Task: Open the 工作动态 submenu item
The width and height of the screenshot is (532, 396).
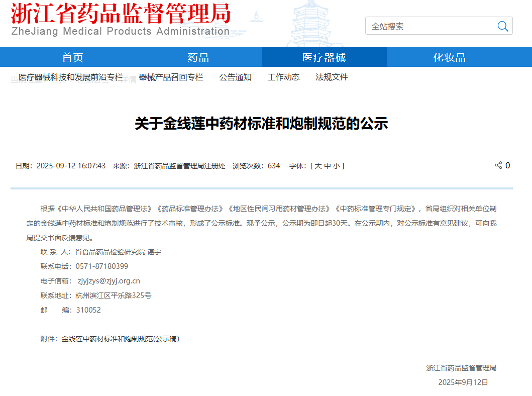Action: coord(283,77)
